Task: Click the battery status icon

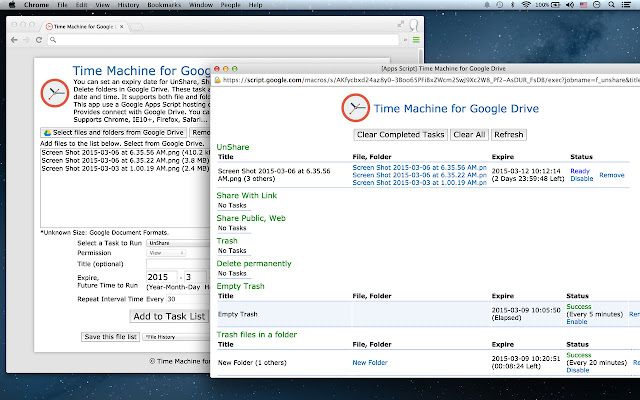Action: (556, 5)
